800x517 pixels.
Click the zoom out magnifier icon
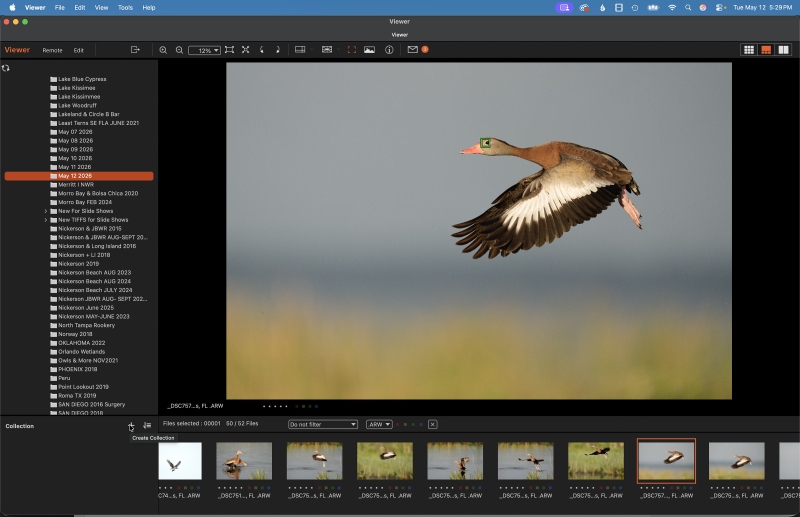tap(180, 50)
